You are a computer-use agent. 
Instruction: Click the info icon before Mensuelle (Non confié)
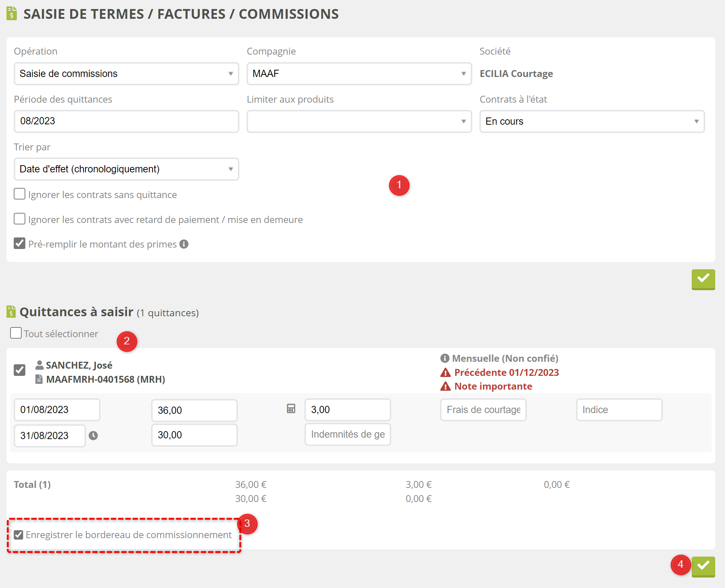coord(445,358)
